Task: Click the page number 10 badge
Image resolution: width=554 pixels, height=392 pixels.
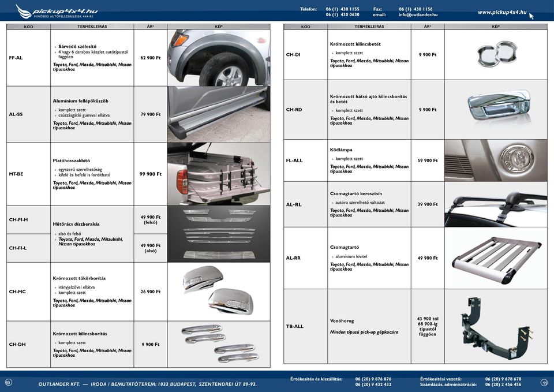Action: click(9, 382)
